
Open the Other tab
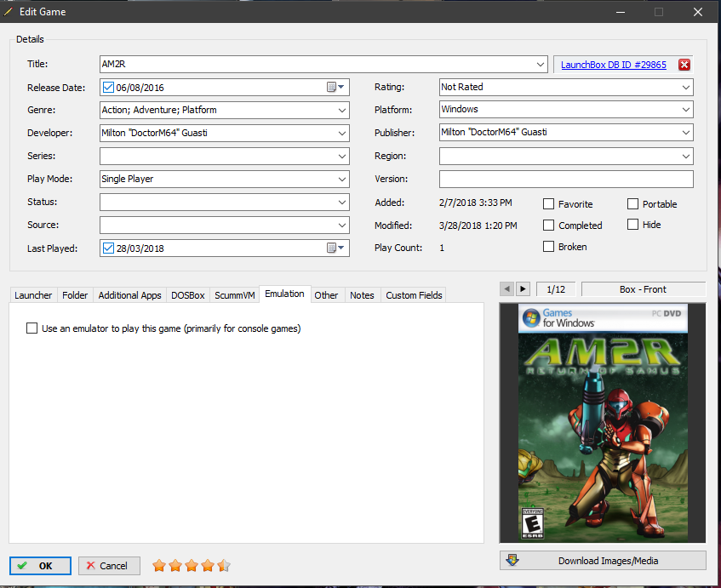[x=326, y=295]
